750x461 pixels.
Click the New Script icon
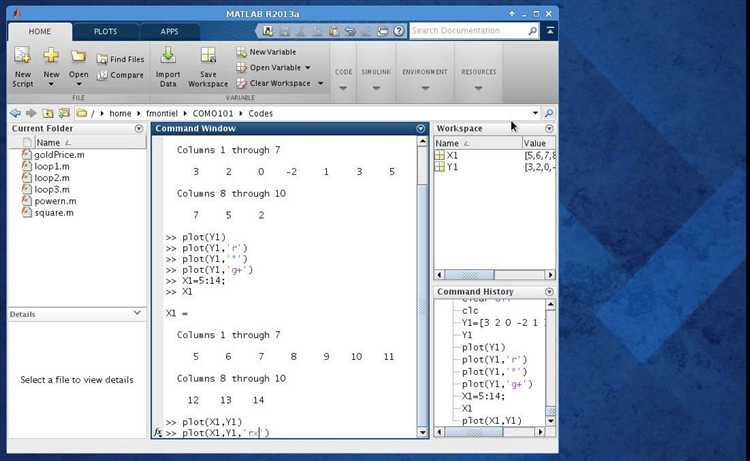22,56
